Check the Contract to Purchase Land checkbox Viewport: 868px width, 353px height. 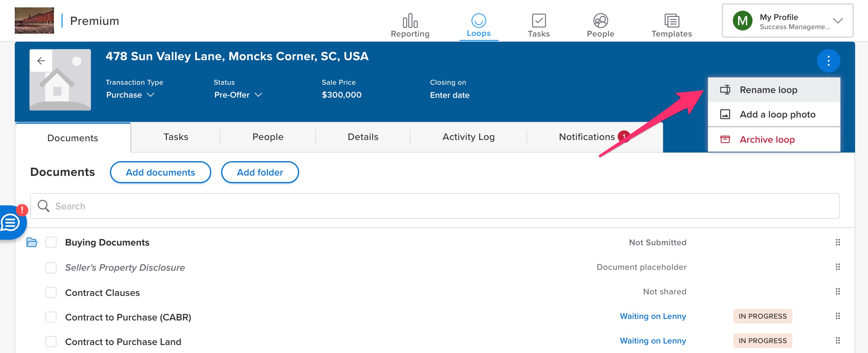click(51, 342)
